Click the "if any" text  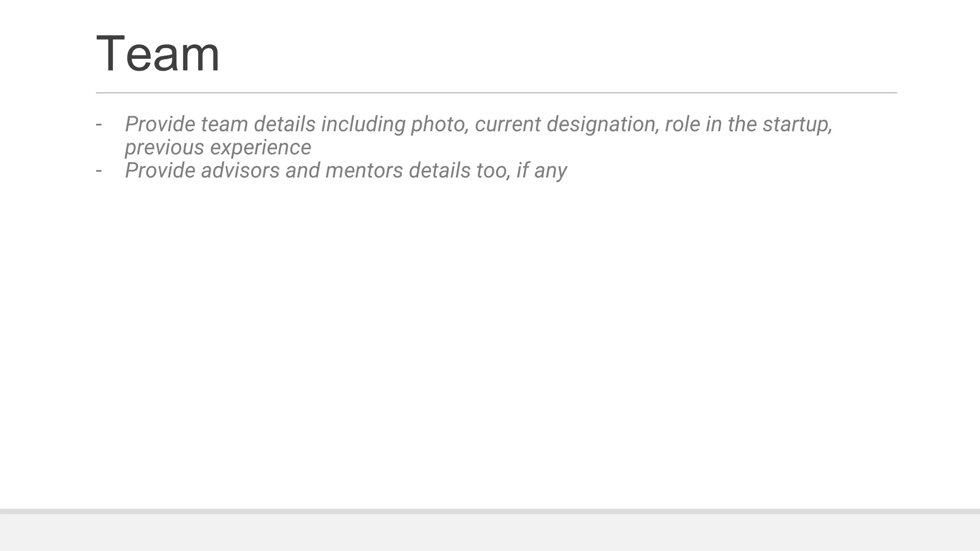pyautogui.click(x=541, y=170)
